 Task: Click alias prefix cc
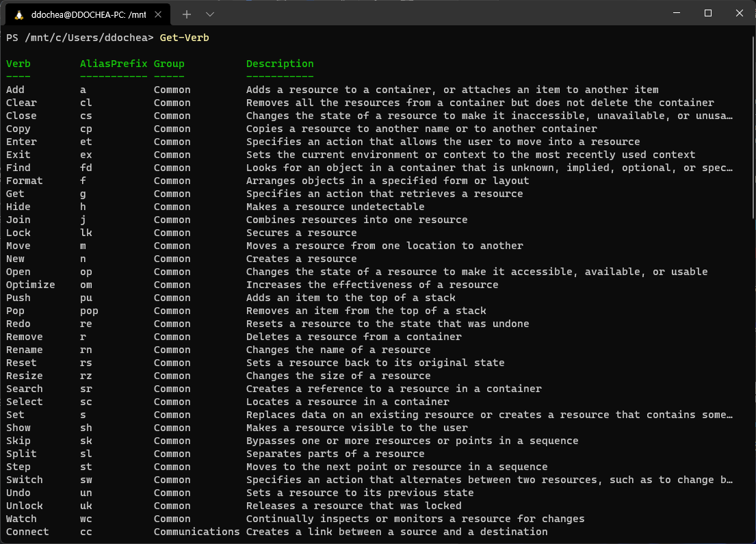(x=86, y=532)
